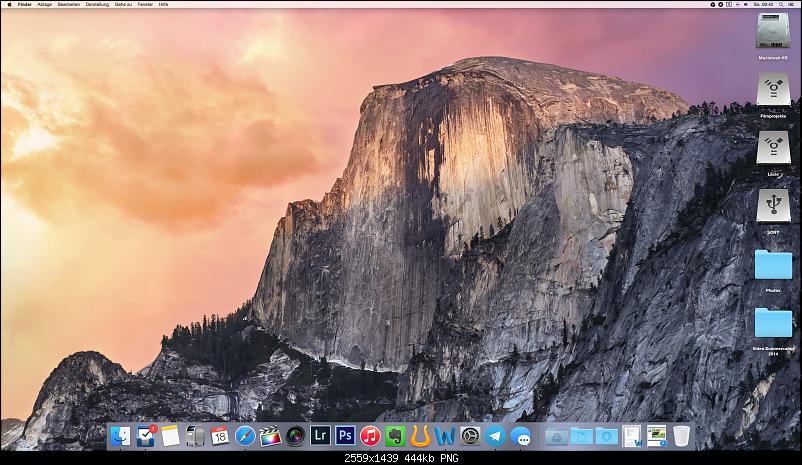Open the Darstellung menu
Image resolution: width=802 pixels, height=465 pixels.
tap(97, 4)
